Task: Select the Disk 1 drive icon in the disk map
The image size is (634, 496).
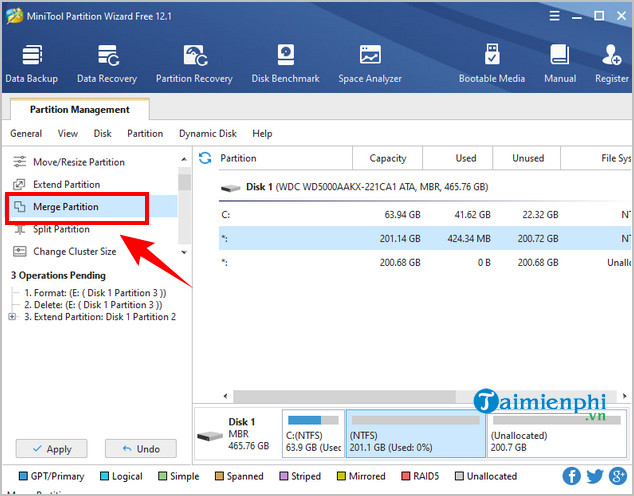Action: 210,436
